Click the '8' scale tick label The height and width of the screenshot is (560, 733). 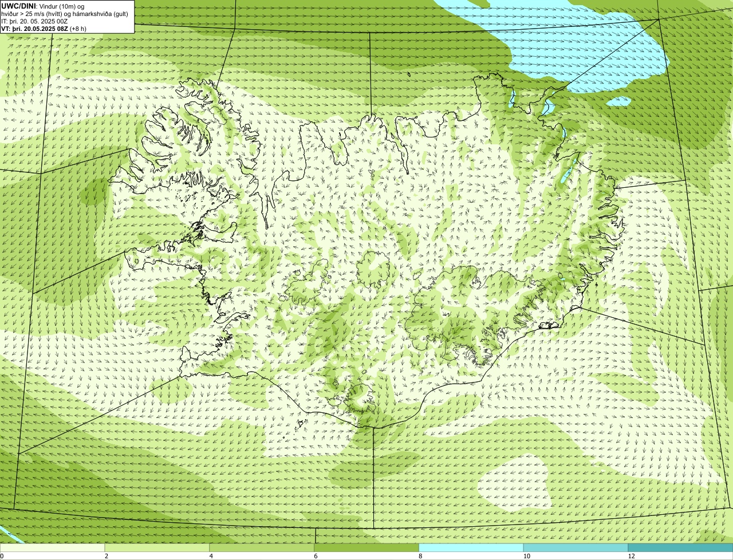(x=420, y=556)
